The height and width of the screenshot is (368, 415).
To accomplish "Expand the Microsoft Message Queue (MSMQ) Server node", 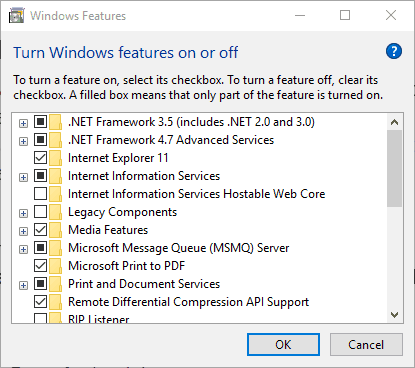I will [x=23, y=249].
